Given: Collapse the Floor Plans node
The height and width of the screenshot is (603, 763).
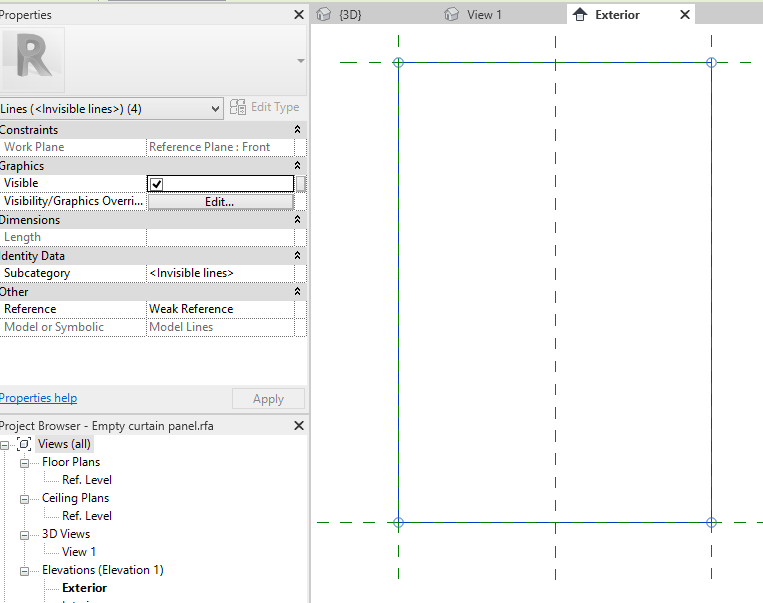Looking at the screenshot, I should point(24,463).
